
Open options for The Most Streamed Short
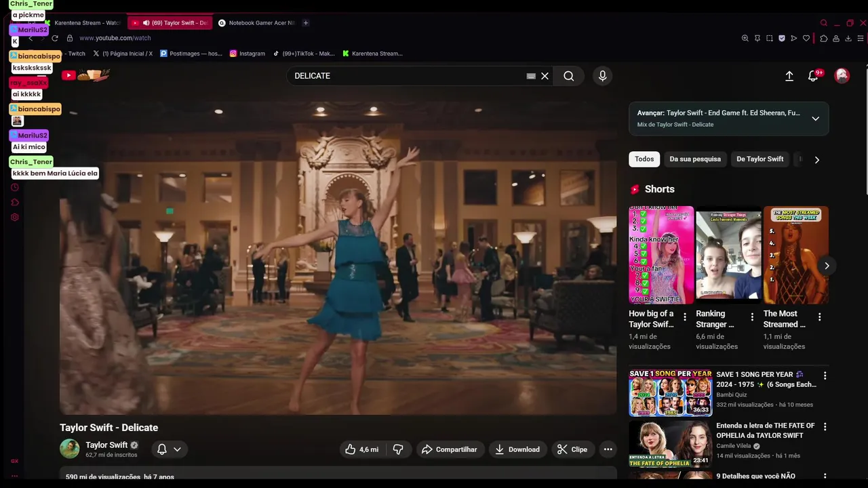[819, 317]
